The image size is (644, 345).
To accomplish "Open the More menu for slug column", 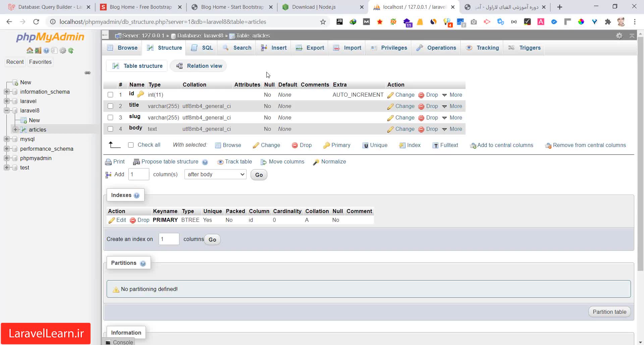I will point(452,118).
